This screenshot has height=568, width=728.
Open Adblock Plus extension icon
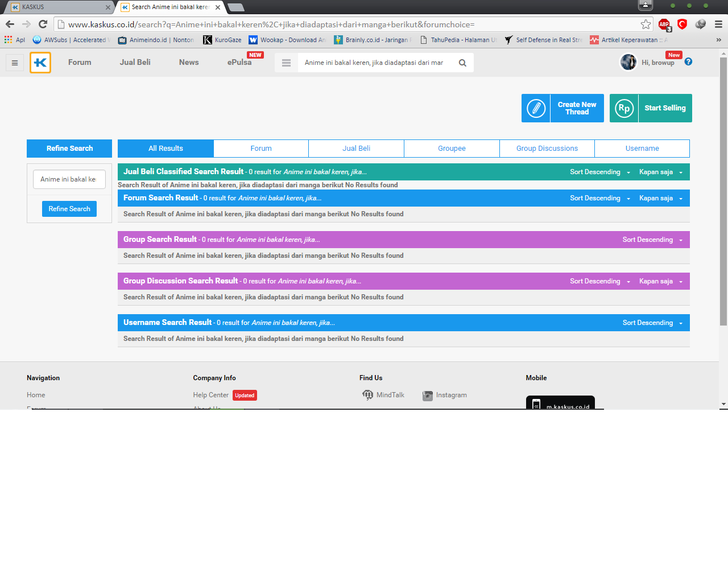coord(664,24)
